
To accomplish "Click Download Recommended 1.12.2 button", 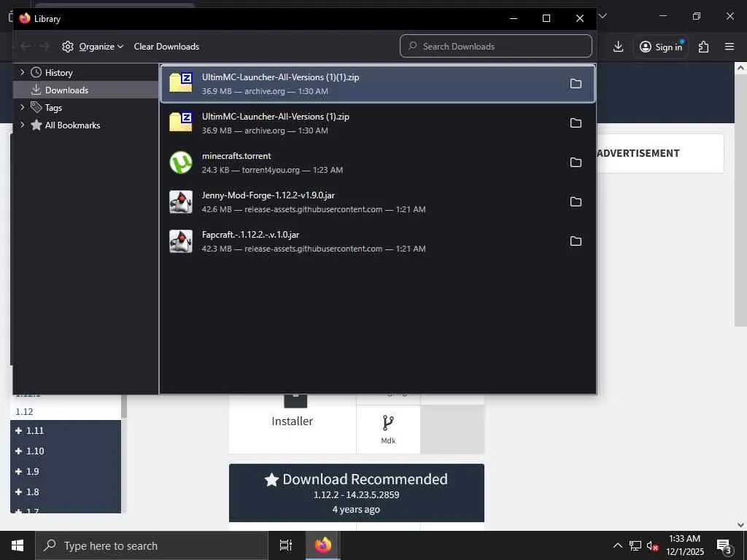I will 356,493.
